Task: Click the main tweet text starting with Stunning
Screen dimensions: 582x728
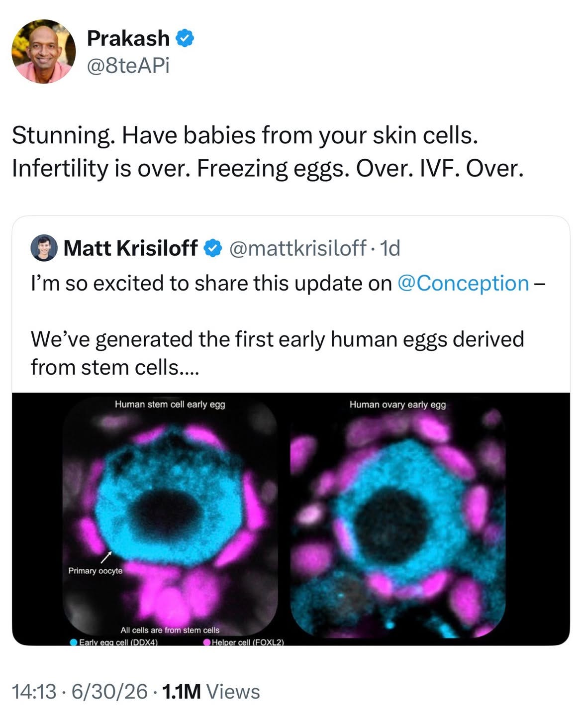Action: point(268,152)
